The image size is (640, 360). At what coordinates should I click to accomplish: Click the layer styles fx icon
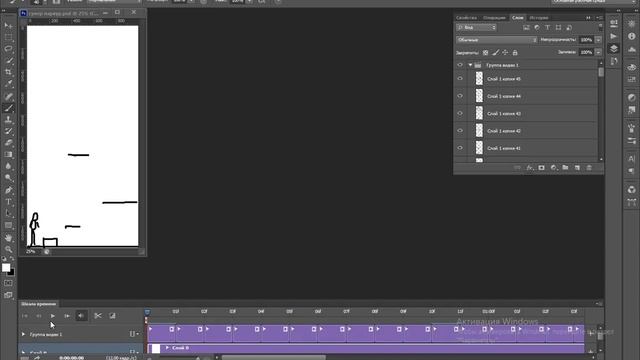click(529, 168)
